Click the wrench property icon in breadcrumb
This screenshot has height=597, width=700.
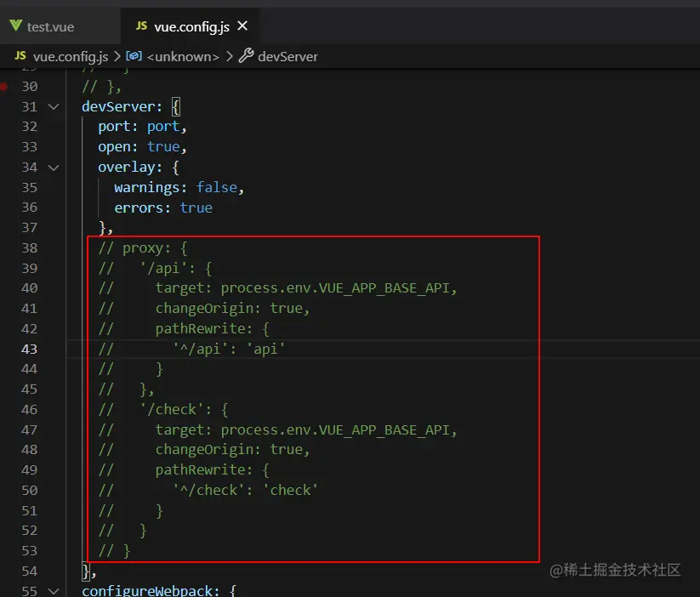pyautogui.click(x=246, y=56)
